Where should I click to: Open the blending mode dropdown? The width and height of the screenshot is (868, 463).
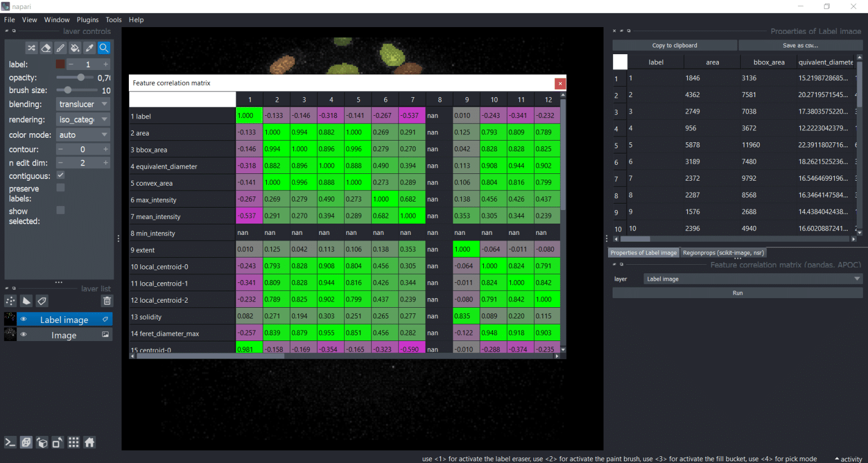pyautogui.click(x=83, y=104)
